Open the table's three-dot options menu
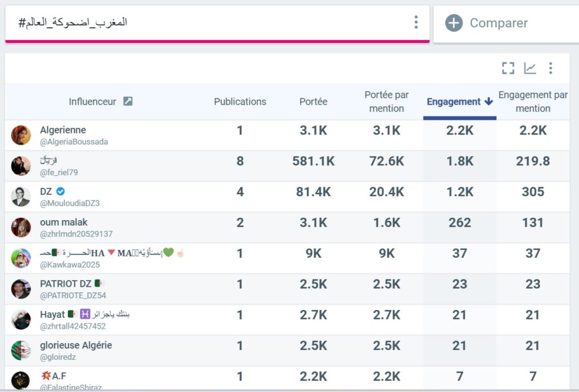 pyautogui.click(x=551, y=68)
